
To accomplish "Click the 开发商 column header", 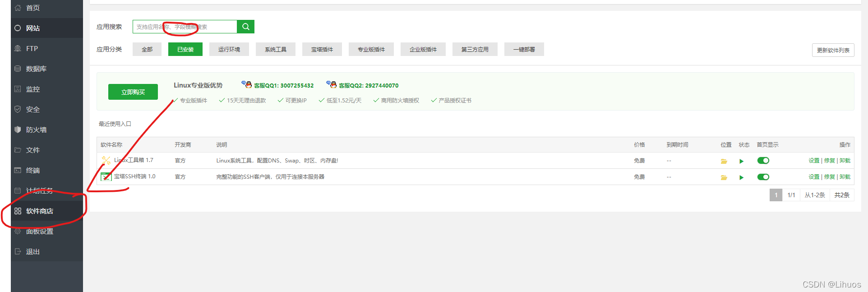I will pyautogui.click(x=183, y=145).
